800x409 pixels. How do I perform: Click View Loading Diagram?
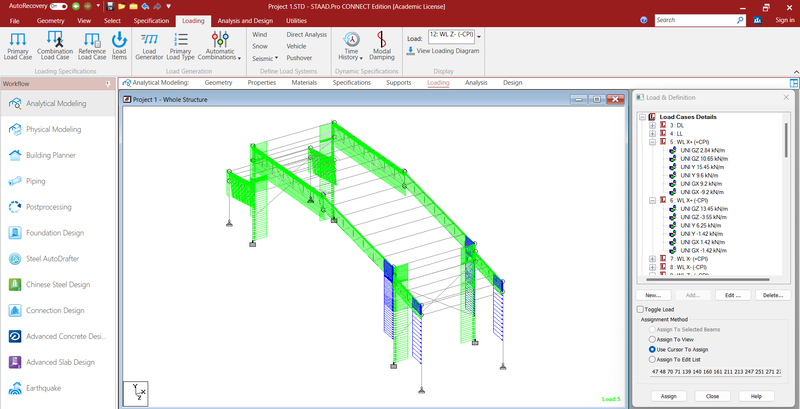(443, 51)
